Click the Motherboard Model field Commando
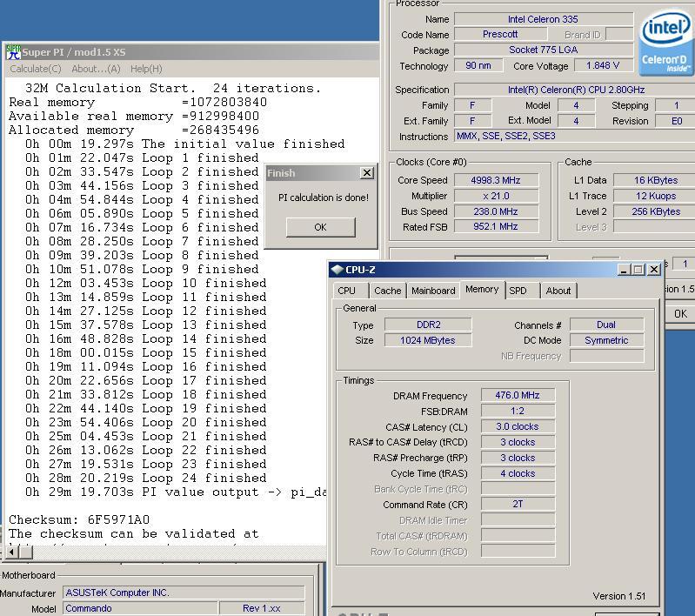 140,608
